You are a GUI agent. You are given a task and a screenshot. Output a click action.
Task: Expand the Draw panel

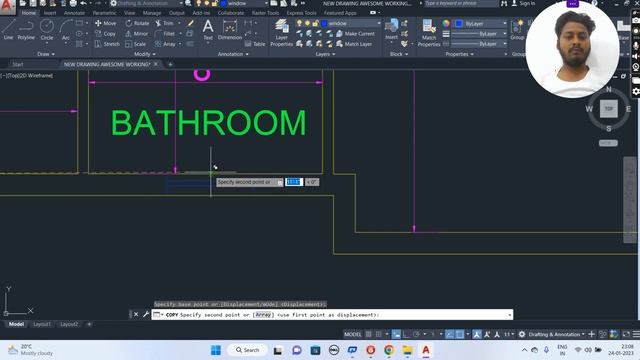point(46,54)
